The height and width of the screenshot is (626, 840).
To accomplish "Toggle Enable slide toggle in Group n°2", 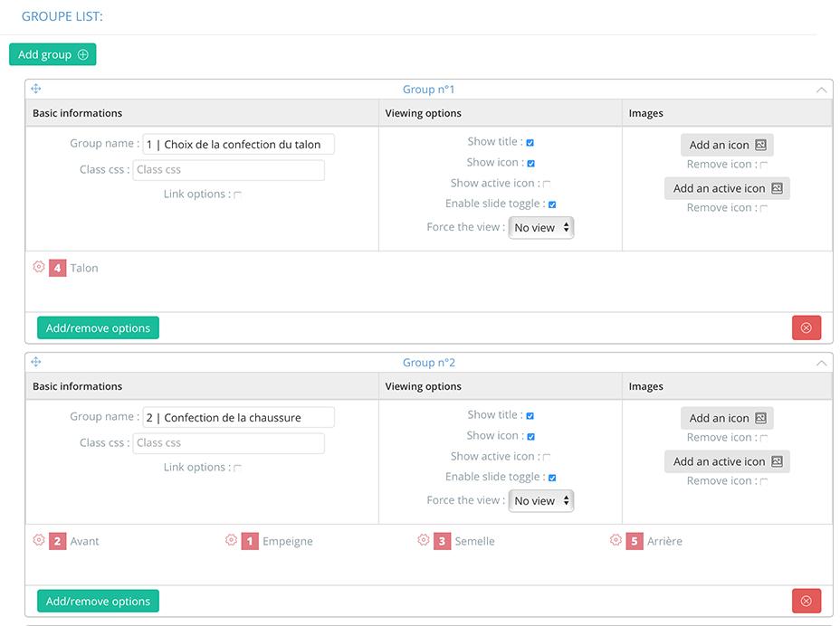I will [x=552, y=478].
